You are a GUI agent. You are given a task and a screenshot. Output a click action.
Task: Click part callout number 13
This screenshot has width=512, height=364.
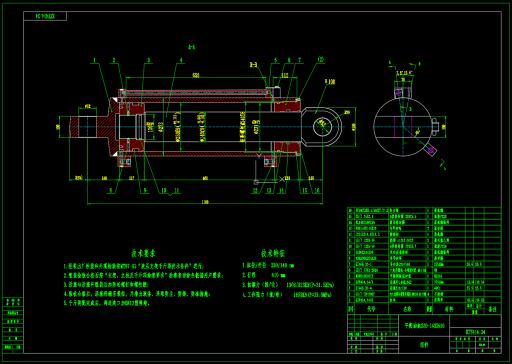(x=269, y=191)
